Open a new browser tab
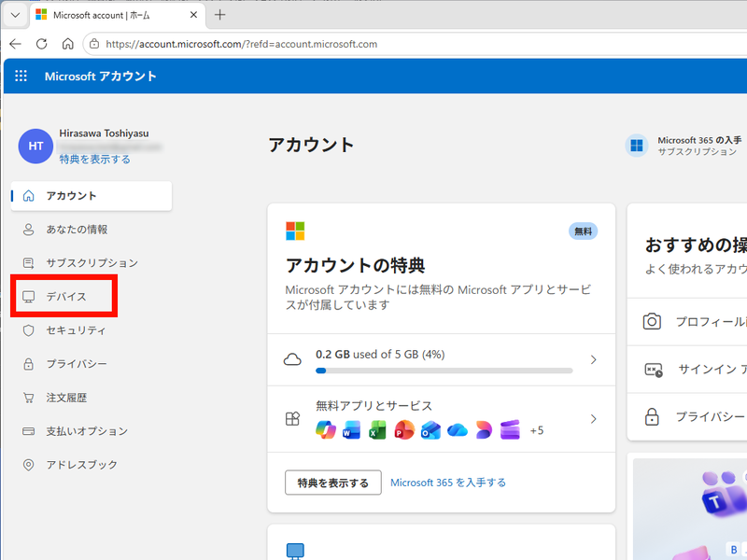The height and width of the screenshot is (560, 747). (219, 15)
